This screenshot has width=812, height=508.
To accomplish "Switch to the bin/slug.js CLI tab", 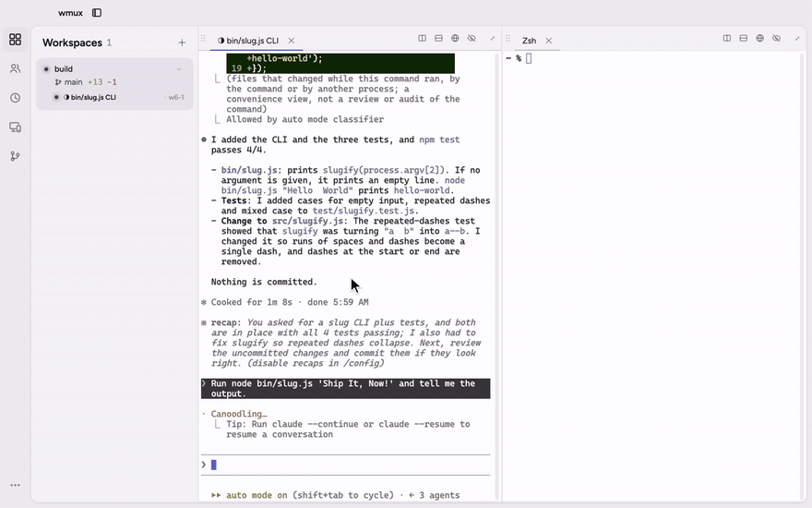I will [x=248, y=41].
